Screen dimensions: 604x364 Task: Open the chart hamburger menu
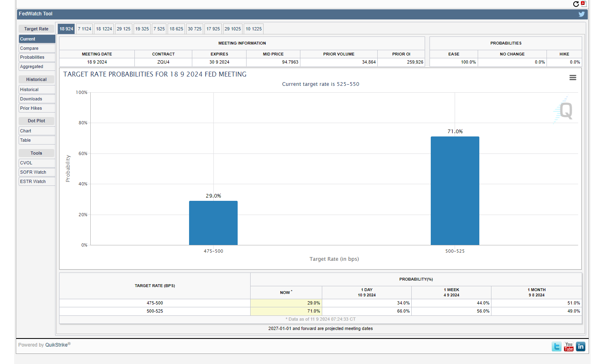coord(572,78)
